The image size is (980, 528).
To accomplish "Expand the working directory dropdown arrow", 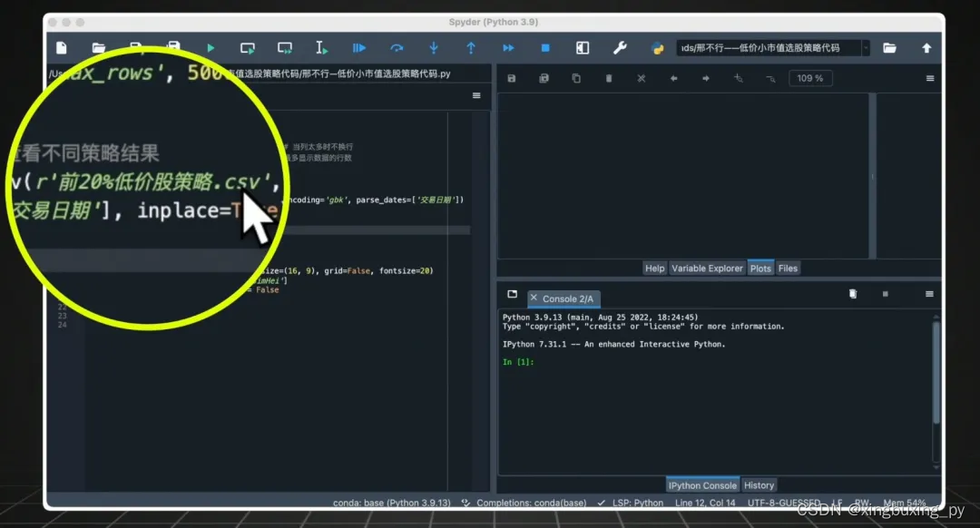I will 866,48.
